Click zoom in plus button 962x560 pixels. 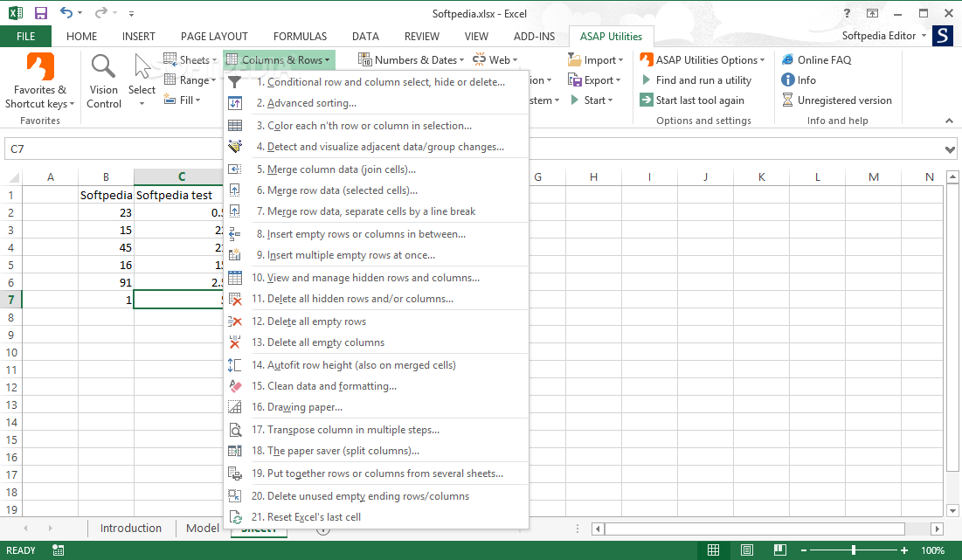(904, 550)
